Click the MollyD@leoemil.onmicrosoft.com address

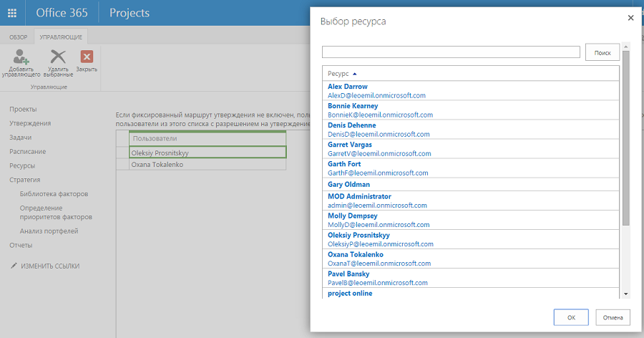(x=379, y=225)
